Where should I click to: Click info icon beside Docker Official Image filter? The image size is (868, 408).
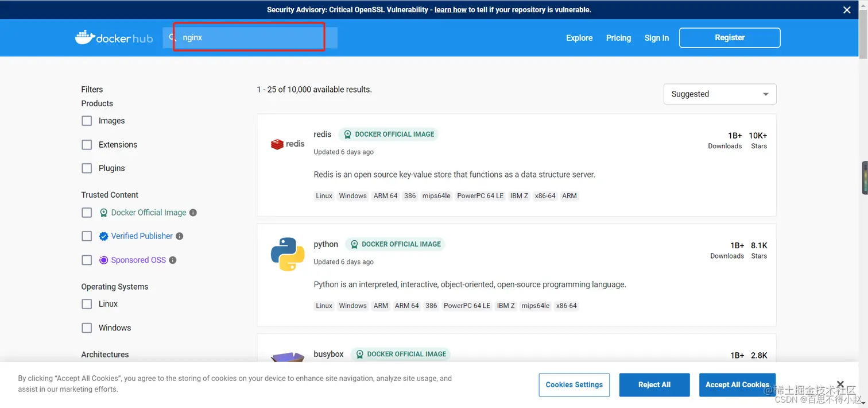pos(193,213)
